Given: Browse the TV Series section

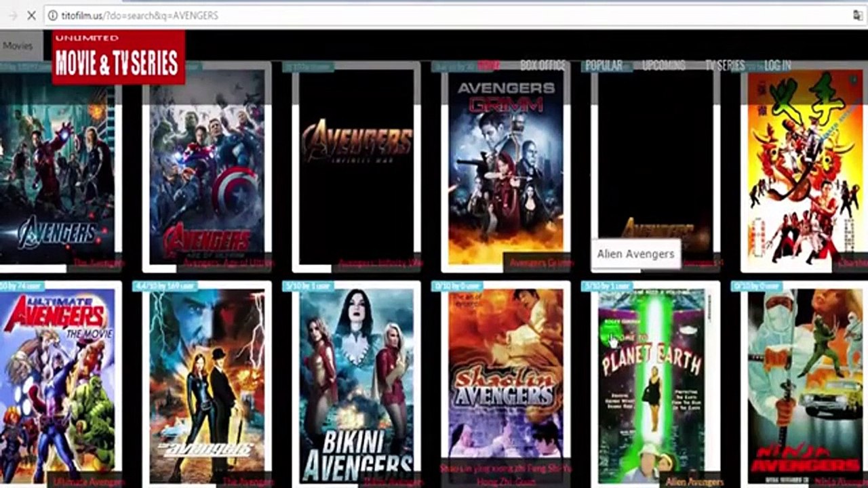Looking at the screenshot, I should point(725,65).
